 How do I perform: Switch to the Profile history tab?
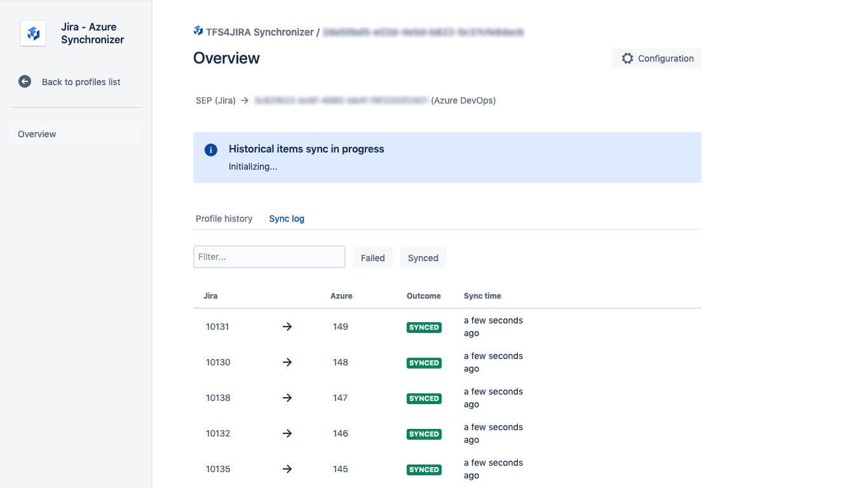[x=224, y=219]
